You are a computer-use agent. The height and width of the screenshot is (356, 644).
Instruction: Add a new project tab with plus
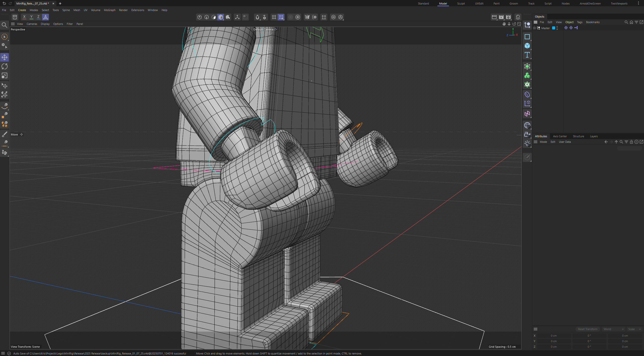click(x=60, y=4)
